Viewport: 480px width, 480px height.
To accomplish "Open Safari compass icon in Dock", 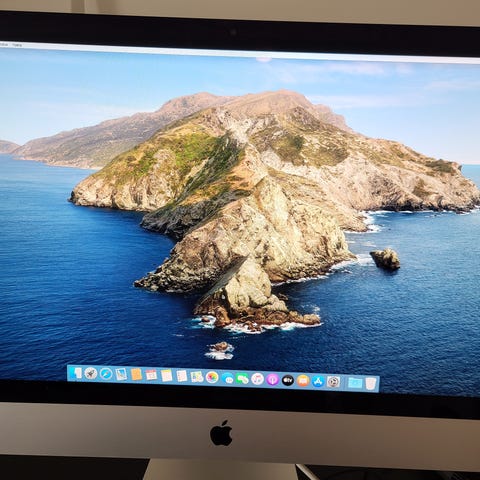I will click(x=106, y=374).
